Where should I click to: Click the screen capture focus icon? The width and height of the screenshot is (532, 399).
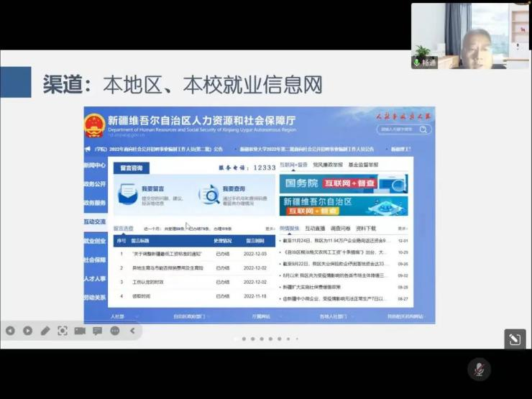[x=63, y=331]
